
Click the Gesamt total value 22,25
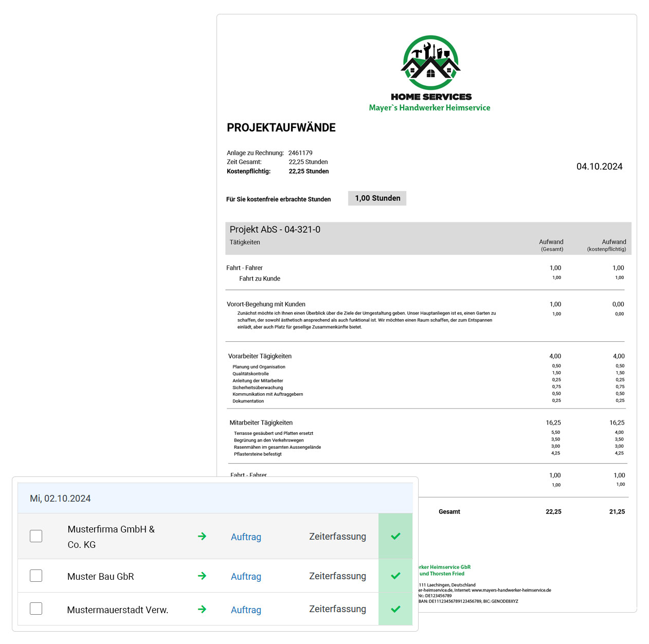click(553, 511)
